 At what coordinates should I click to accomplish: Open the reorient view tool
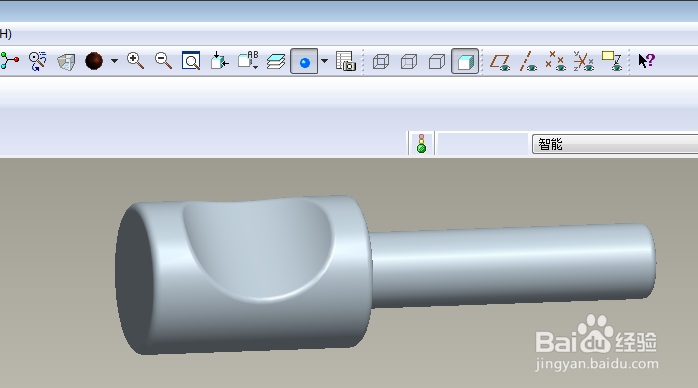[219, 61]
